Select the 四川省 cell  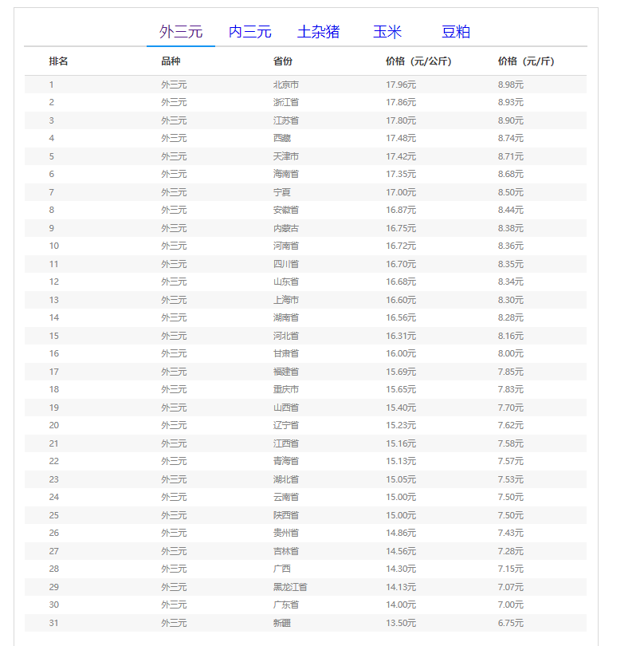[x=286, y=264]
